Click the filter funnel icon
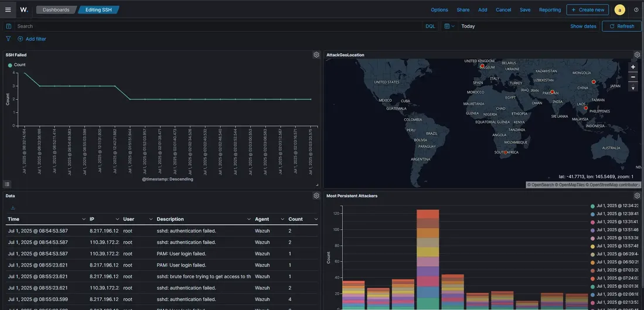This screenshot has width=644, height=310. [x=8, y=39]
